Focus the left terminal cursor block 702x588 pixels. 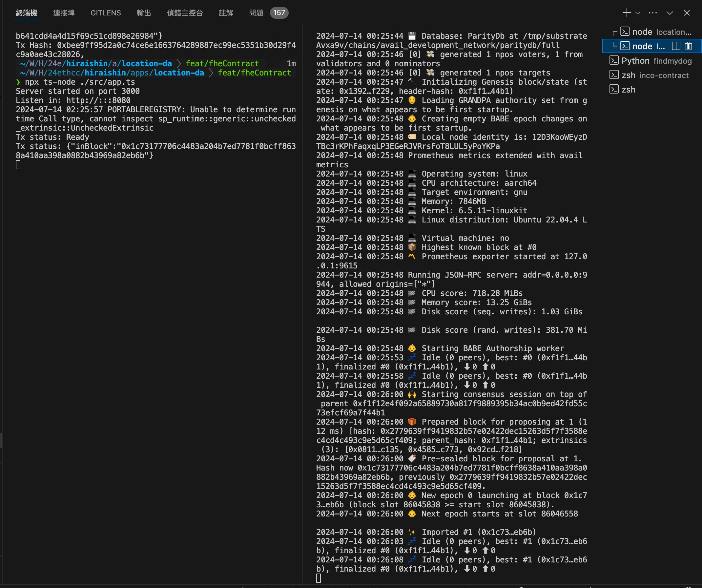coord(18,165)
